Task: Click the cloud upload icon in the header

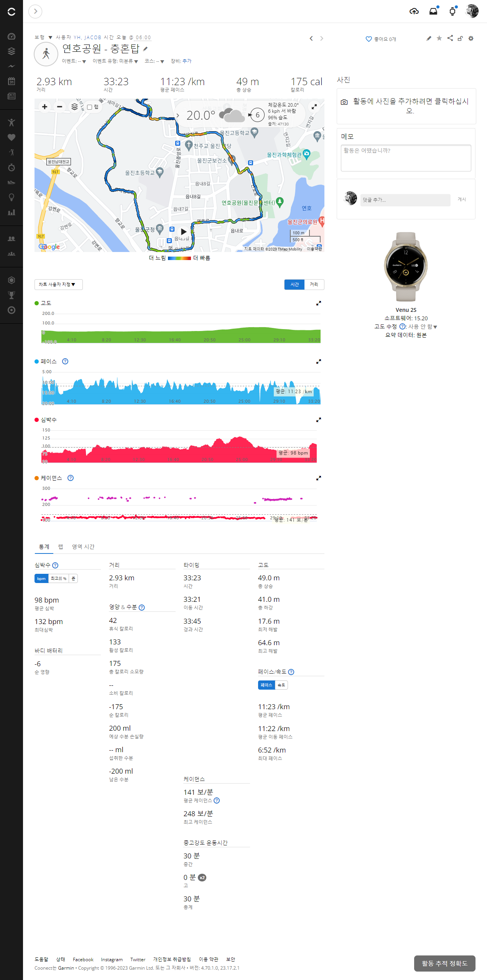Action: [x=414, y=12]
